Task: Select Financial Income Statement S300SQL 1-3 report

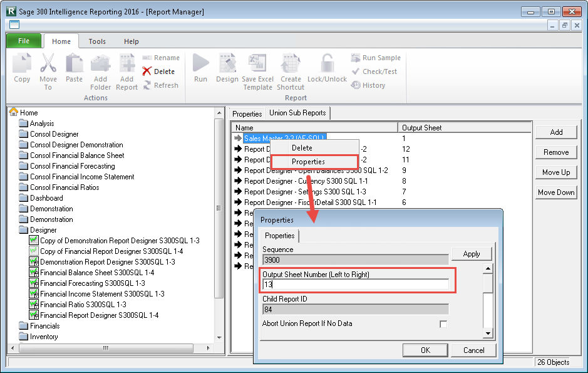Action: pyautogui.click(x=97, y=294)
